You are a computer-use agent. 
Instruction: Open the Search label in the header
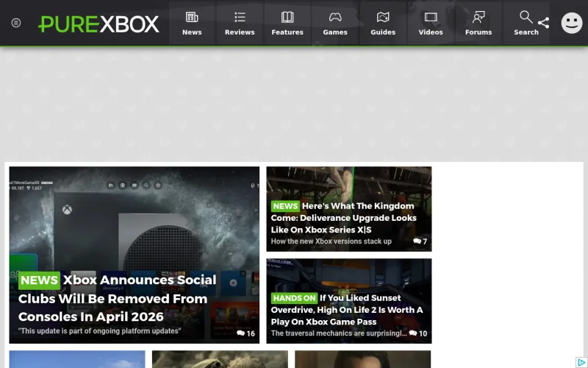(x=526, y=32)
